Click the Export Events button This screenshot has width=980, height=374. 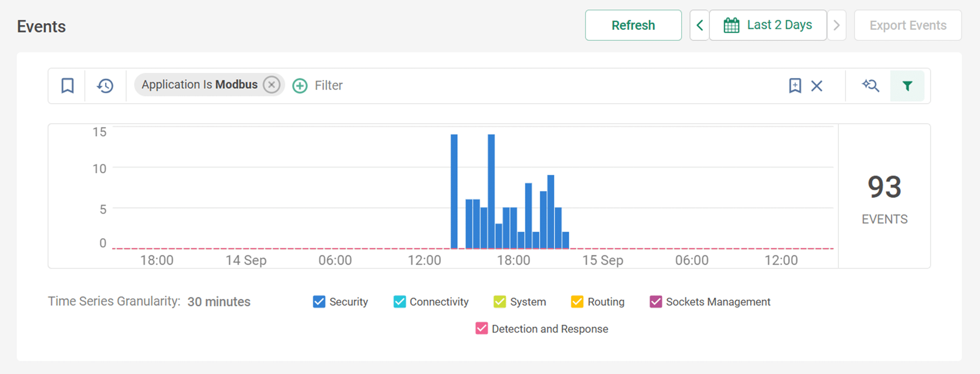907,25
